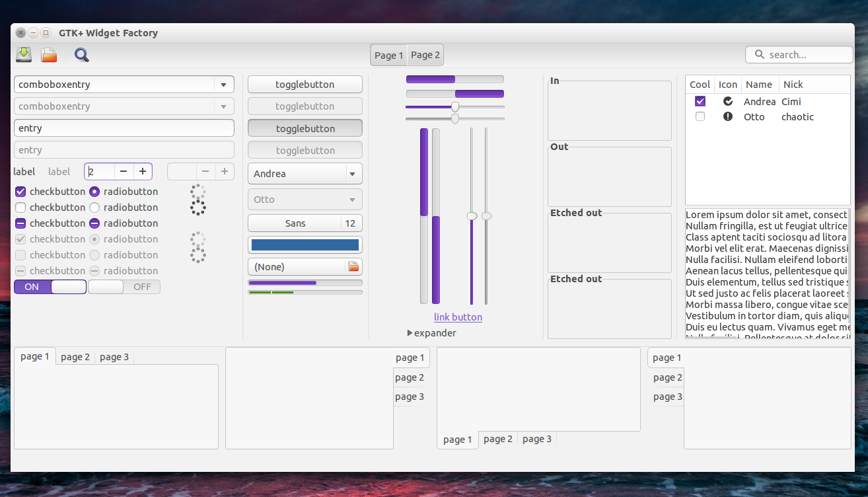
Task: Open the Sans 12 font chooser button
Action: click(x=305, y=223)
